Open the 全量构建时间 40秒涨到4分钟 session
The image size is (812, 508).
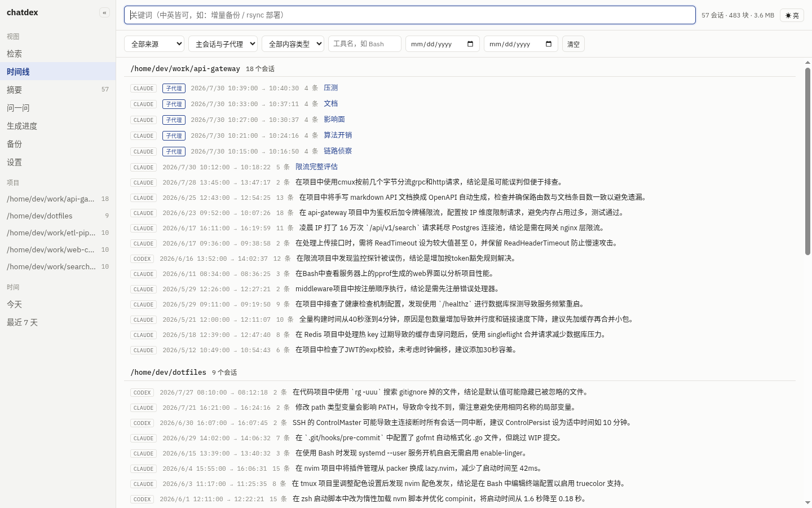tap(460, 319)
